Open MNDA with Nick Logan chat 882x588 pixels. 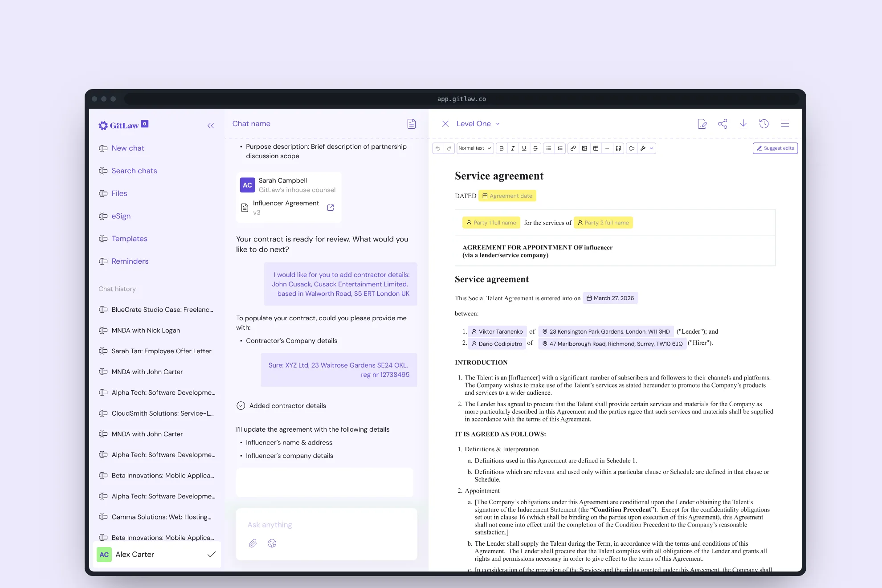tap(139, 331)
